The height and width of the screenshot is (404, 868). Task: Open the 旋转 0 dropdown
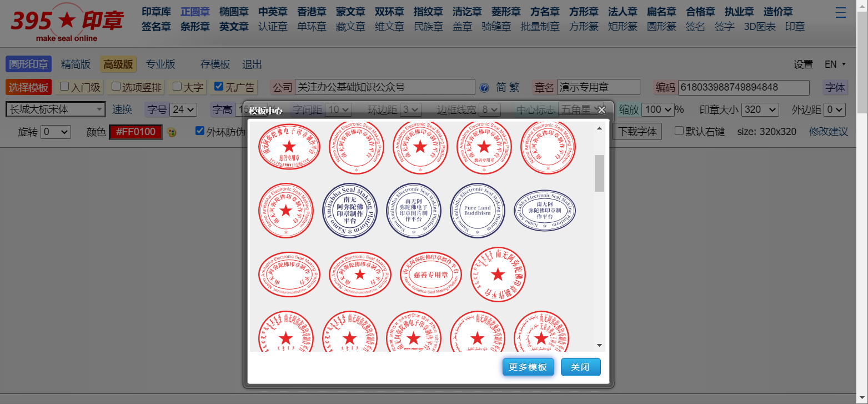[x=56, y=132]
